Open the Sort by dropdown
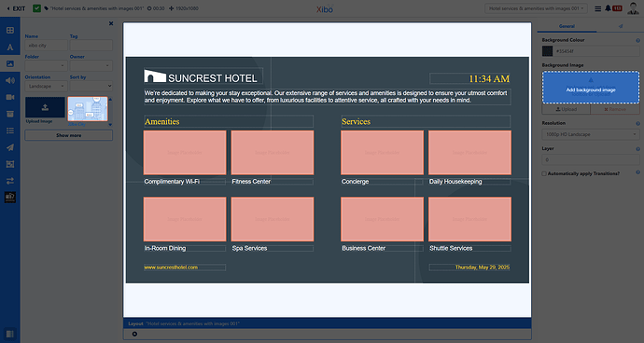 91,86
